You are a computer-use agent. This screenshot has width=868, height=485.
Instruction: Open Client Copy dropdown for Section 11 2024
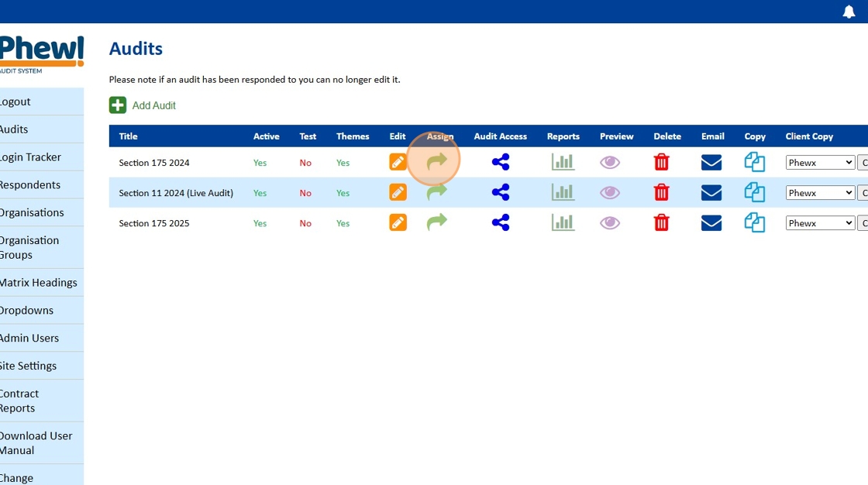[820, 193]
